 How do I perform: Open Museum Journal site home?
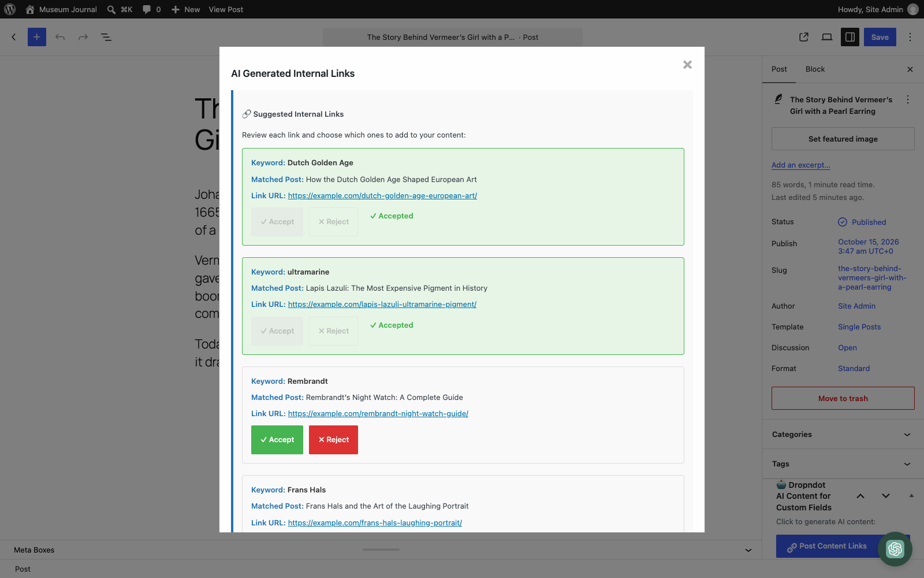click(61, 9)
